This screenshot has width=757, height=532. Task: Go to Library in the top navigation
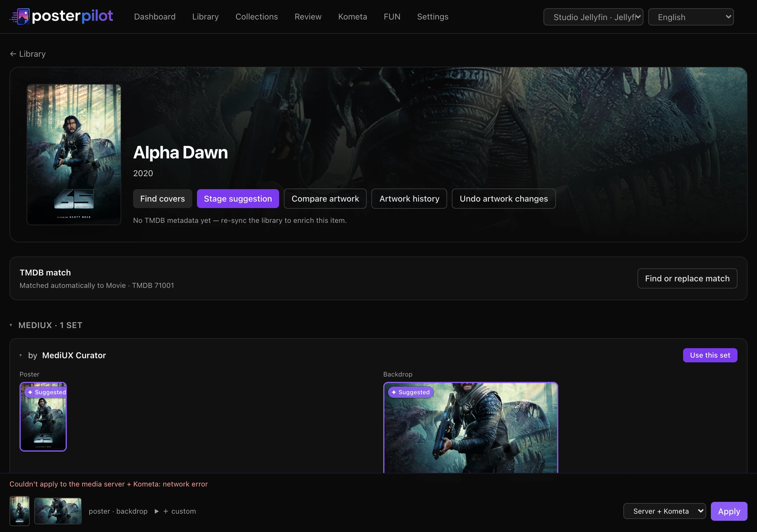[206, 17]
